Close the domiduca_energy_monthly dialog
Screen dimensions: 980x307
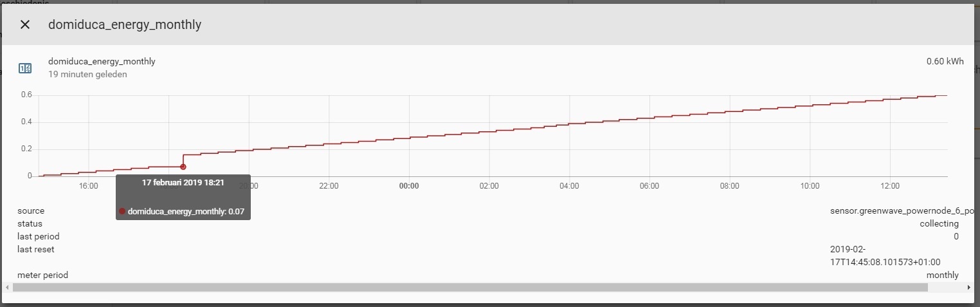[x=25, y=25]
